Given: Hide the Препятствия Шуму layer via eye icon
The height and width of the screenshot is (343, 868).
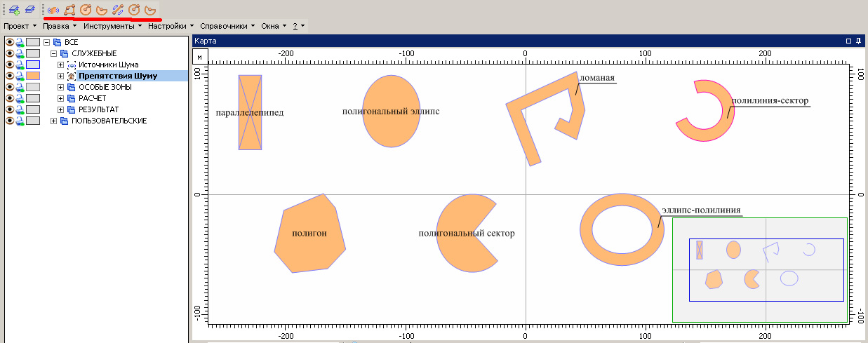Looking at the screenshot, I should pyautogui.click(x=10, y=76).
